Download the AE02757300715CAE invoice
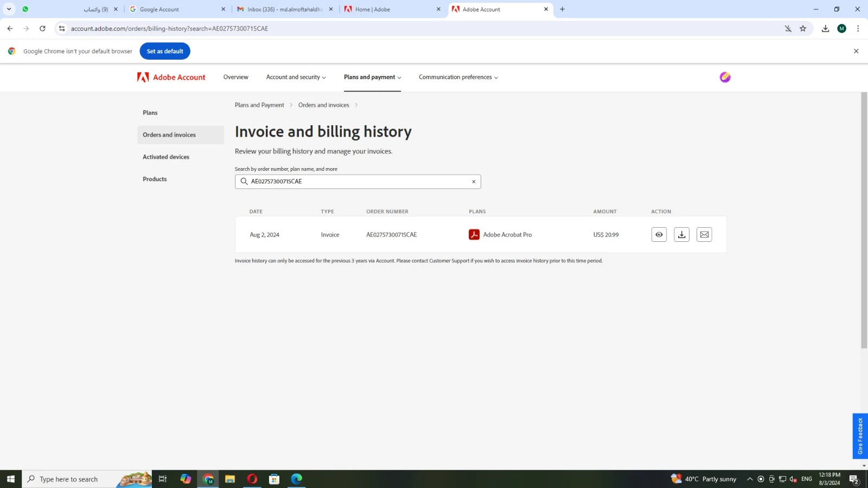 point(681,235)
